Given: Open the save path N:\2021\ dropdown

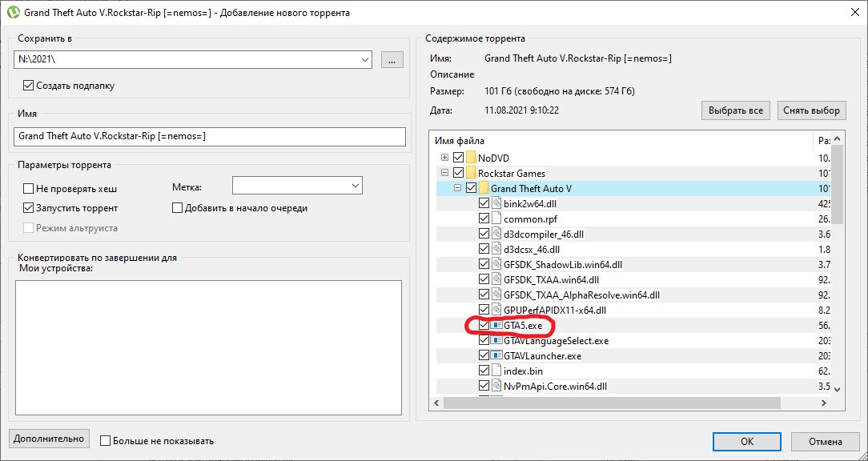Looking at the screenshot, I should pos(365,60).
